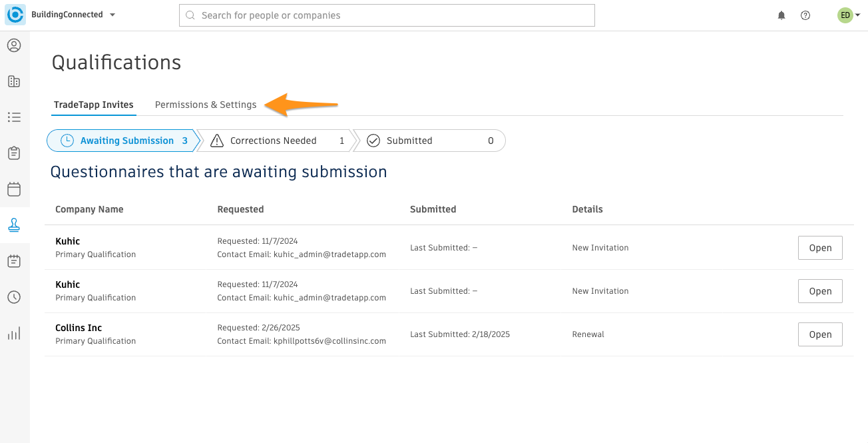The image size is (868, 443).
Task: Open the companies building icon in sidebar
Action: click(x=14, y=81)
